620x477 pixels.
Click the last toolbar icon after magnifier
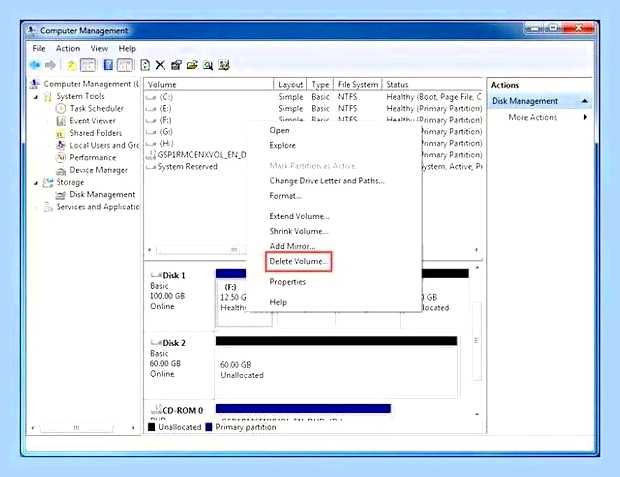pyautogui.click(x=224, y=65)
